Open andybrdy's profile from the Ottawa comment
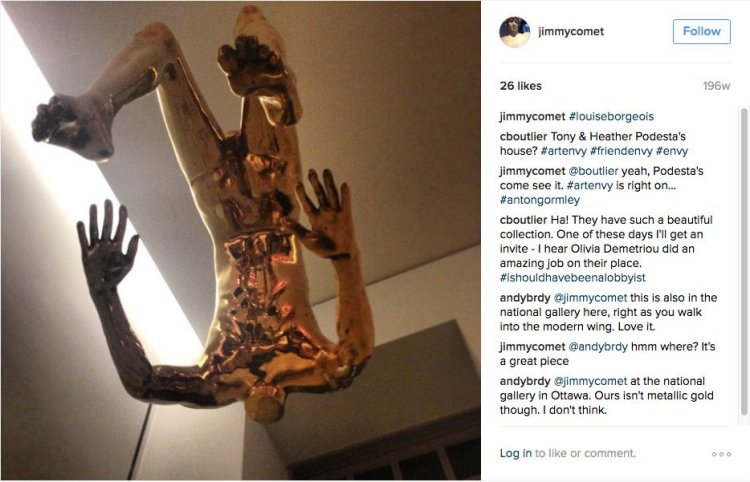Viewport: 750px width, 482px height. point(525,381)
